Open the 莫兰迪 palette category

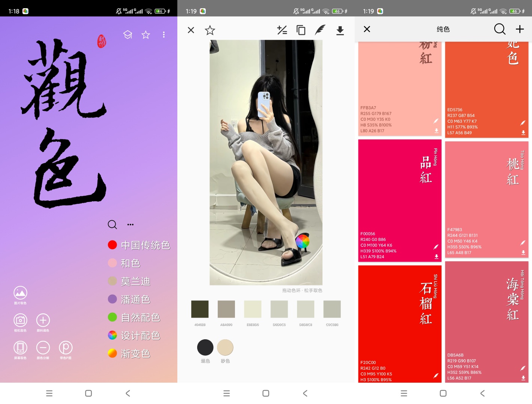click(x=129, y=281)
